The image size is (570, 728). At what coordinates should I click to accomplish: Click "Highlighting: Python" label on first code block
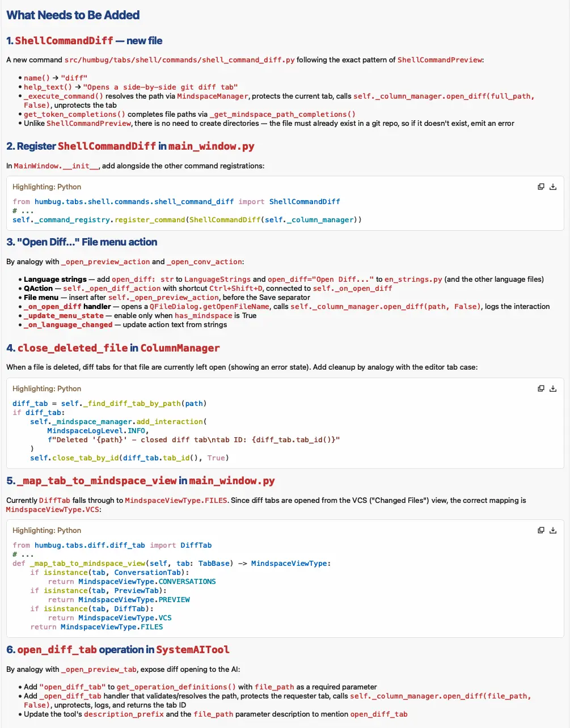pos(46,186)
